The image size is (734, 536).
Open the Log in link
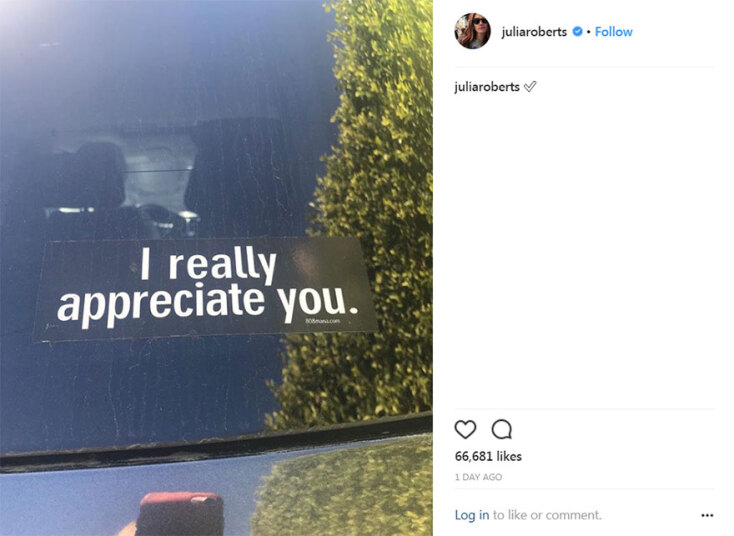[x=472, y=515]
